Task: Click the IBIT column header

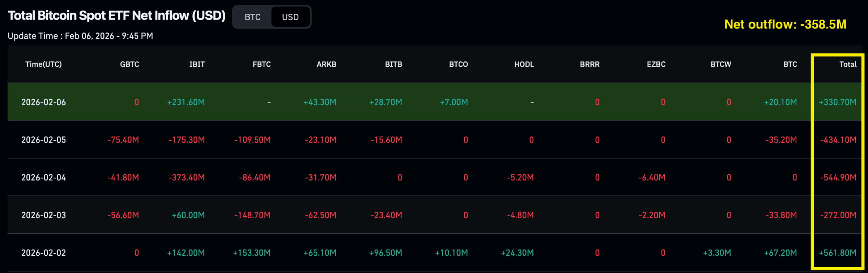Action: coord(197,64)
